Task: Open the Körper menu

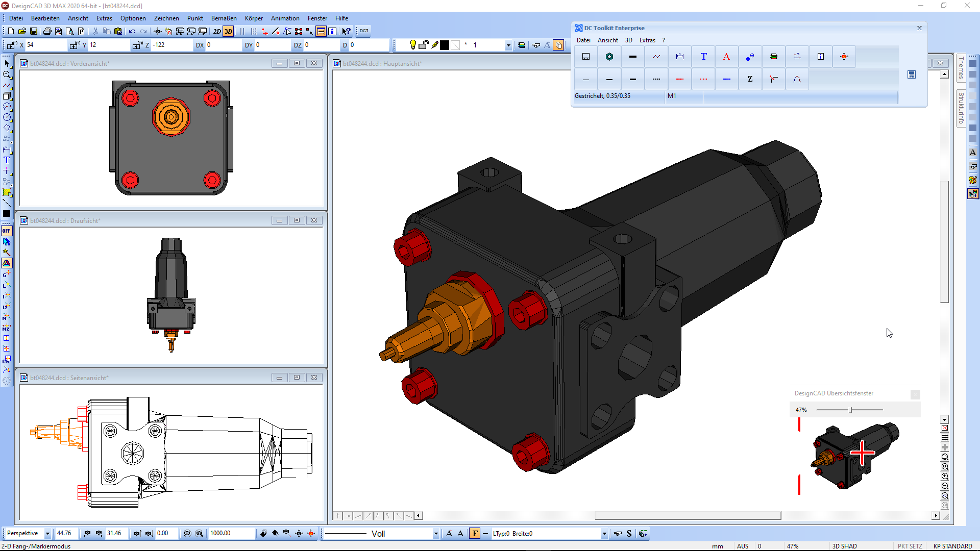Action: point(254,18)
